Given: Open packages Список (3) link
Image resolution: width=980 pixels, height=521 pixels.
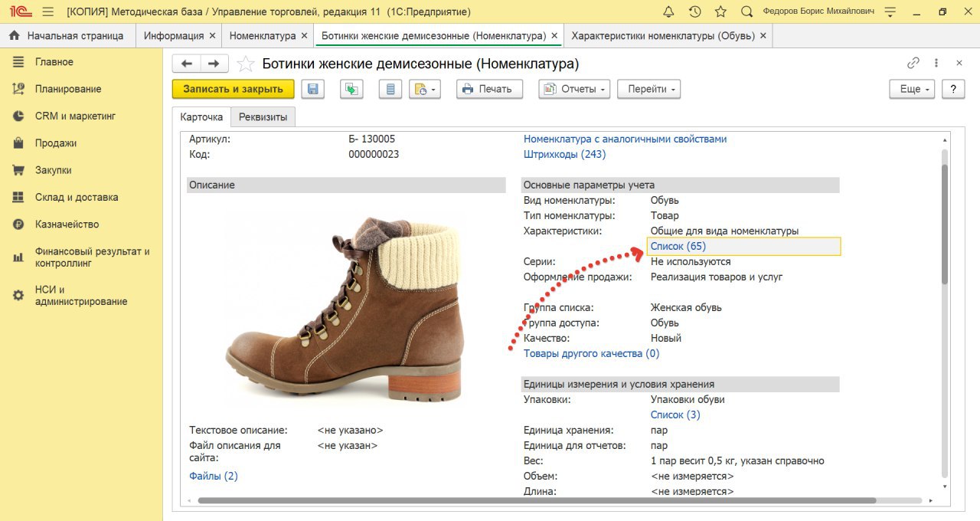Looking at the screenshot, I should click(675, 415).
